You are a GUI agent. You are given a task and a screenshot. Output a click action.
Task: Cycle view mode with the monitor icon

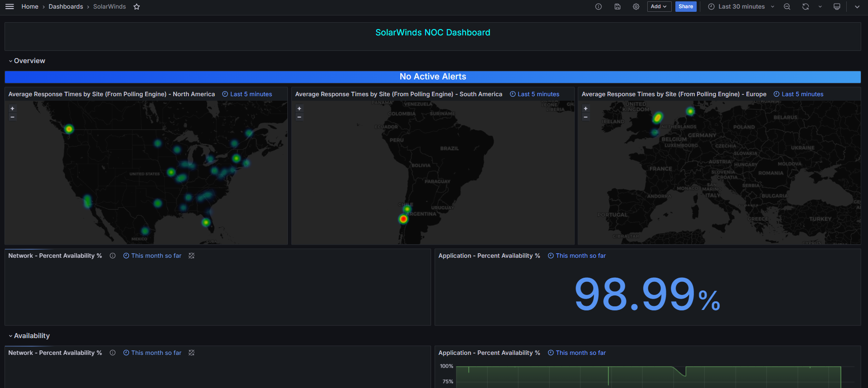(837, 7)
